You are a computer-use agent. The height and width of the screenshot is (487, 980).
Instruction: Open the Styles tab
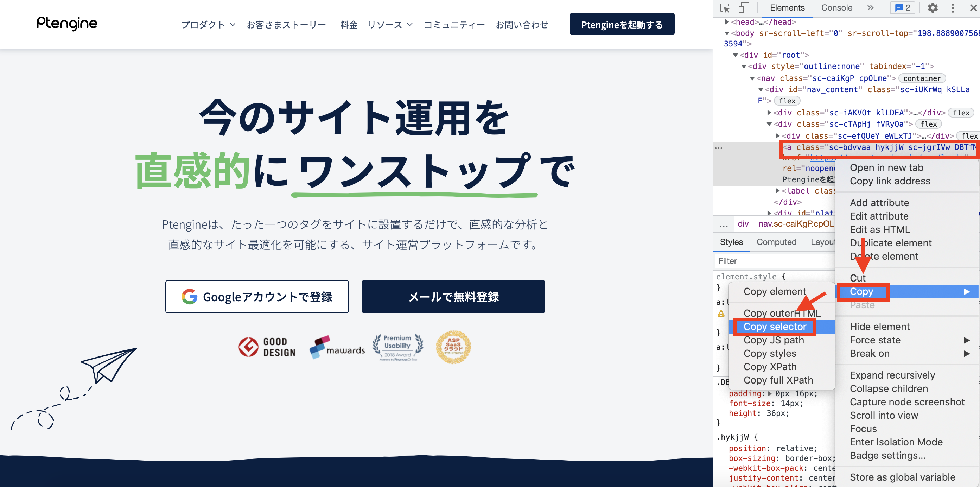(731, 242)
